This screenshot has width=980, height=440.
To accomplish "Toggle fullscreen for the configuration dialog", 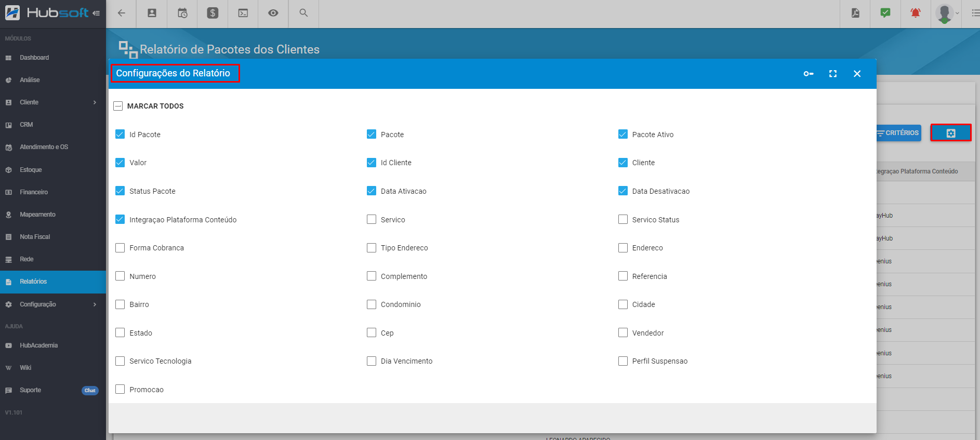I will point(833,74).
